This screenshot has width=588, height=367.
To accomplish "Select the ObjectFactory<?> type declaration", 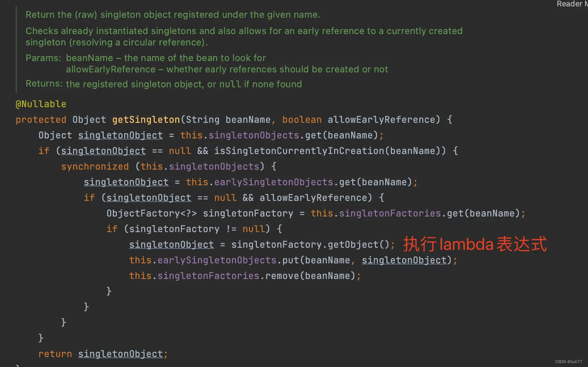I will point(151,213).
